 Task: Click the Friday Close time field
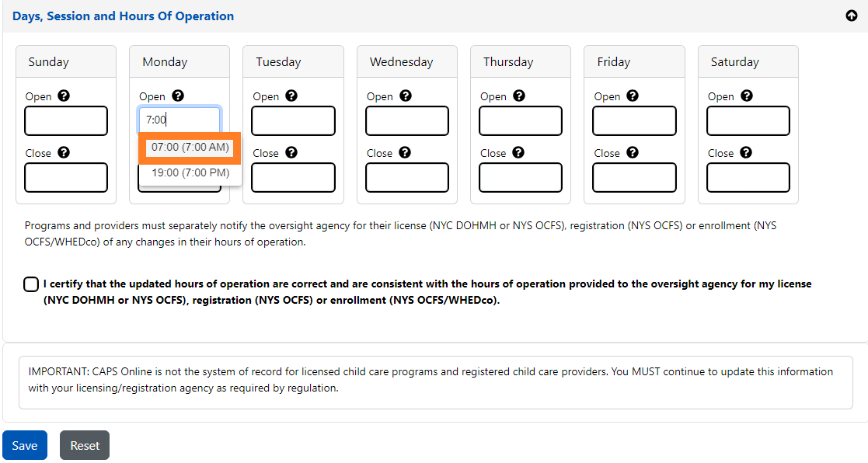[634, 178]
